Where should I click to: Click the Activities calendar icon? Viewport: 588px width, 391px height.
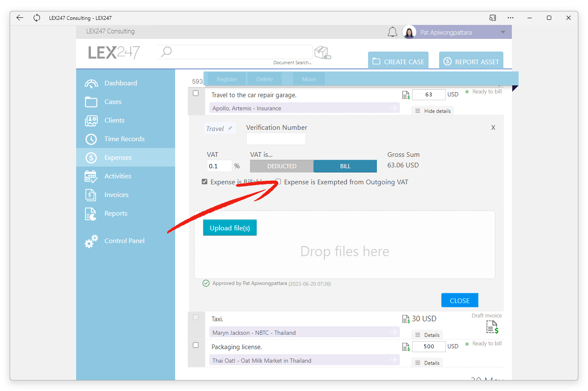click(x=91, y=176)
